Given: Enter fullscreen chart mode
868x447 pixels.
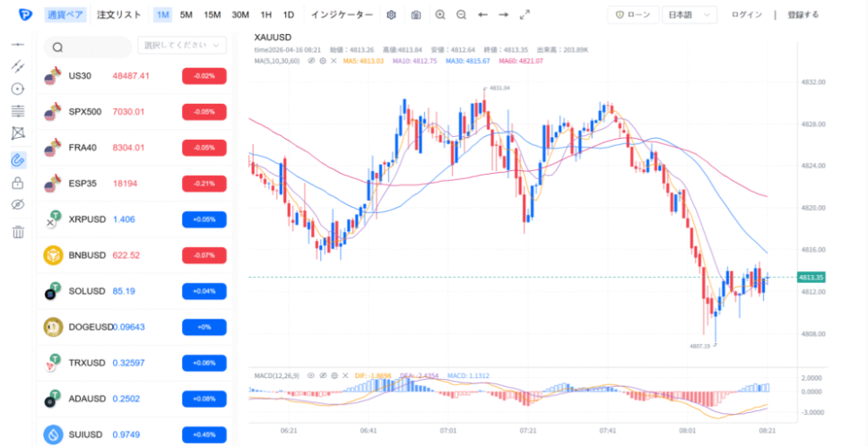Looking at the screenshot, I should [x=525, y=15].
